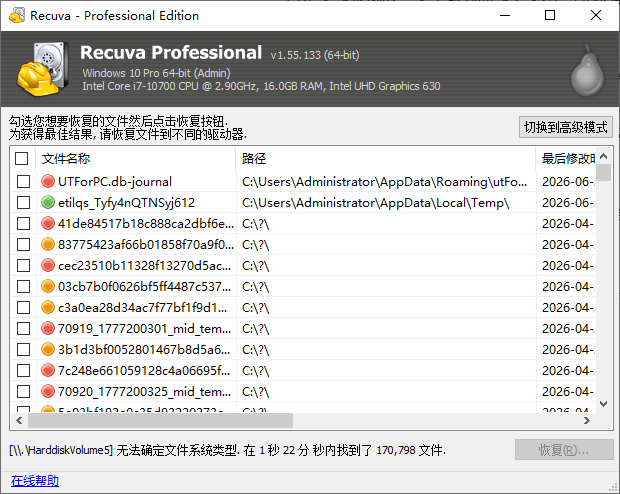Click the orange status dot for 3b1d3bf0052801467b8d5a6
Viewport: 620px width, 494px height.
(48, 349)
